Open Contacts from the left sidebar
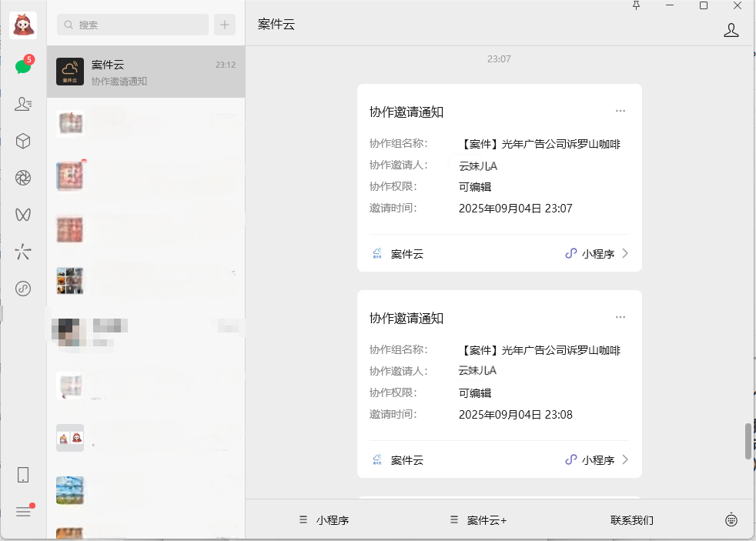 23,104
